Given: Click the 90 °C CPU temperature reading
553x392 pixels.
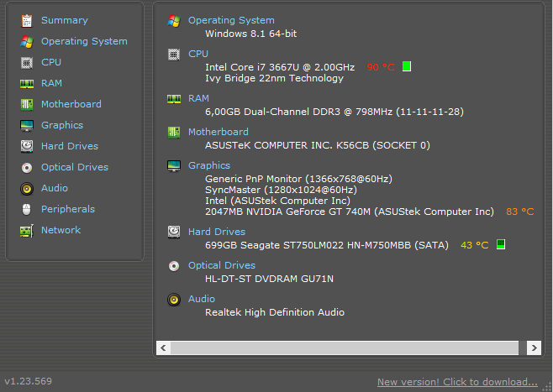Looking at the screenshot, I should [381, 67].
